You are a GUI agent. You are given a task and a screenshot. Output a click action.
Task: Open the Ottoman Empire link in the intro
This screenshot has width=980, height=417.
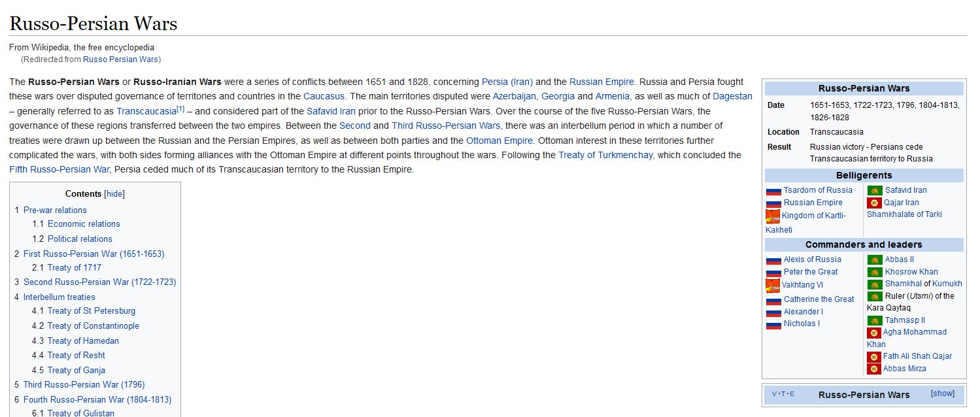(500, 141)
